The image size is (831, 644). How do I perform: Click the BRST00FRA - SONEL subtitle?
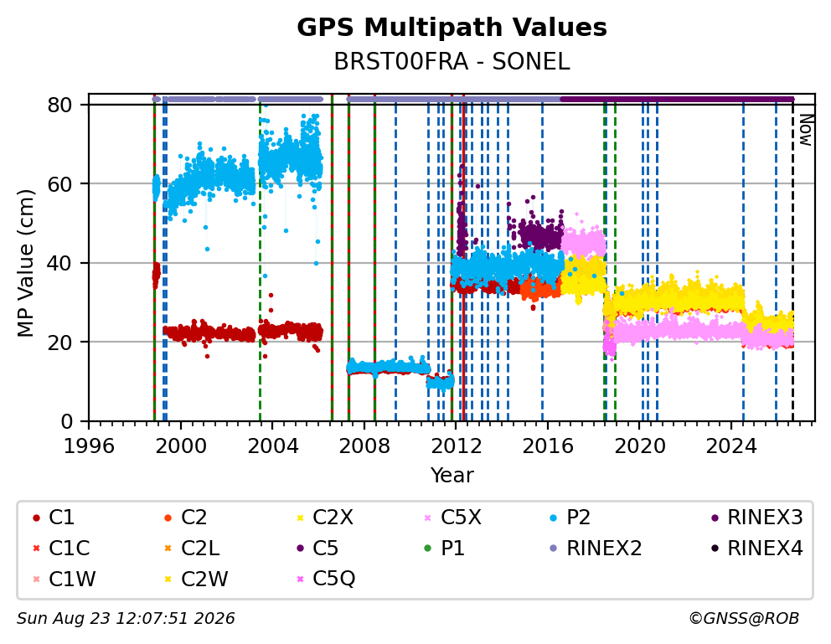point(452,61)
